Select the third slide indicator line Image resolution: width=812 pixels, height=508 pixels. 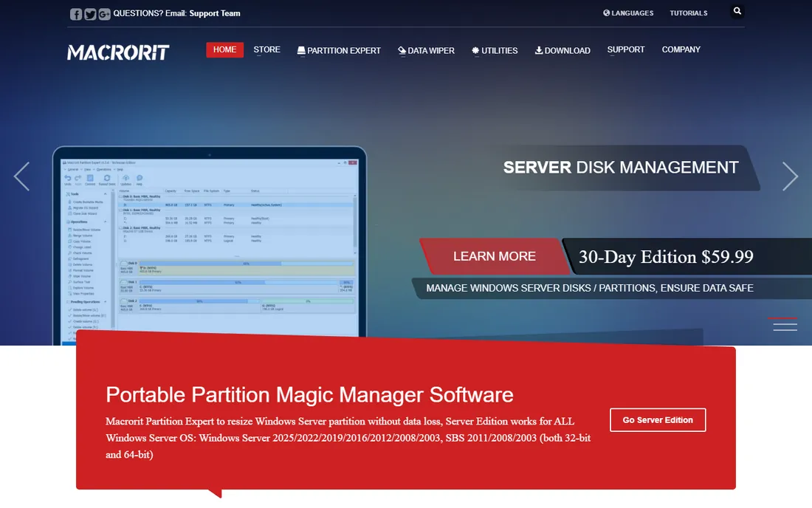click(x=785, y=329)
